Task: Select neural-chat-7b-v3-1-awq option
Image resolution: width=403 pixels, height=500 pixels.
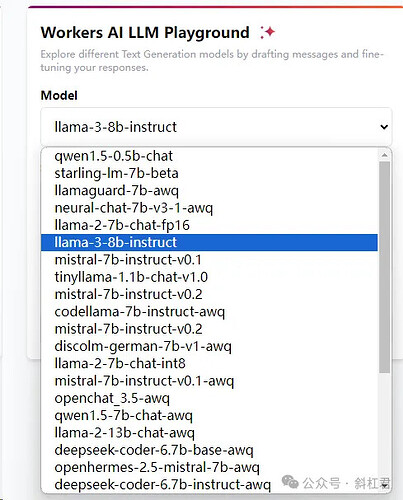Action: [210, 208]
